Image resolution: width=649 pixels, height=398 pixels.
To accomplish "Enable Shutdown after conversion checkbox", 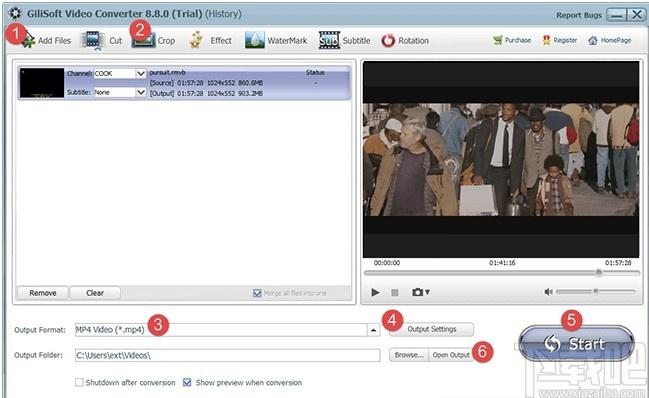I will 79,382.
